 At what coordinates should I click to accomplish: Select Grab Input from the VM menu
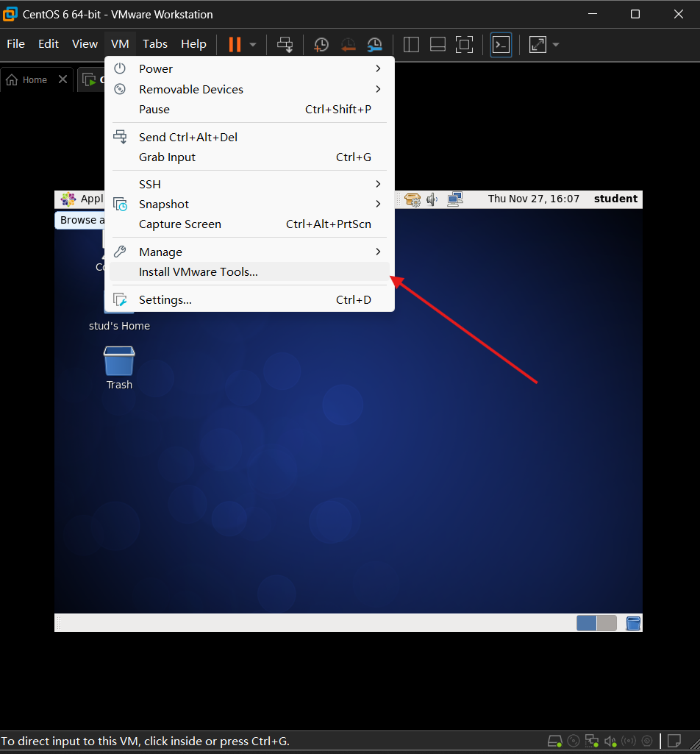[249, 157]
